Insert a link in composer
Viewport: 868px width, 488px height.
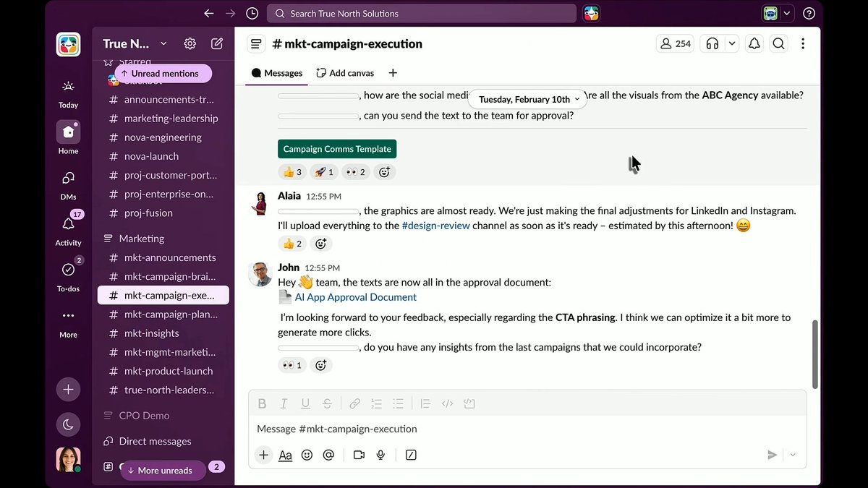(x=355, y=404)
